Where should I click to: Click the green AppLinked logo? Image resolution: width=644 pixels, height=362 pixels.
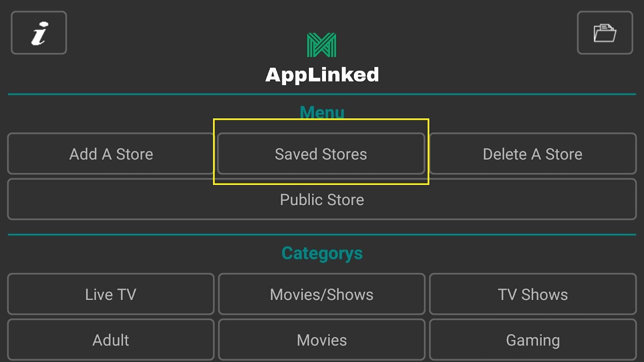pyautogui.click(x=322, y=45)
